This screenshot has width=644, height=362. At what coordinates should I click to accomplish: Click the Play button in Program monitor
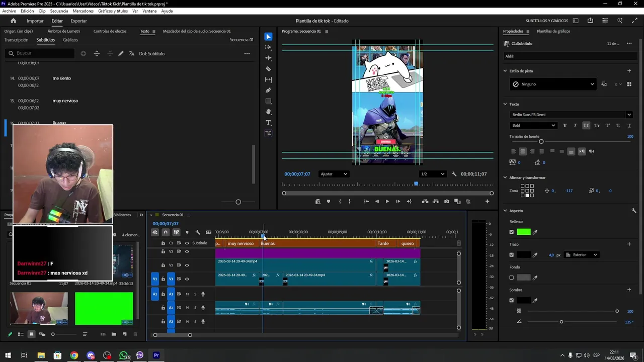point(387,202)
